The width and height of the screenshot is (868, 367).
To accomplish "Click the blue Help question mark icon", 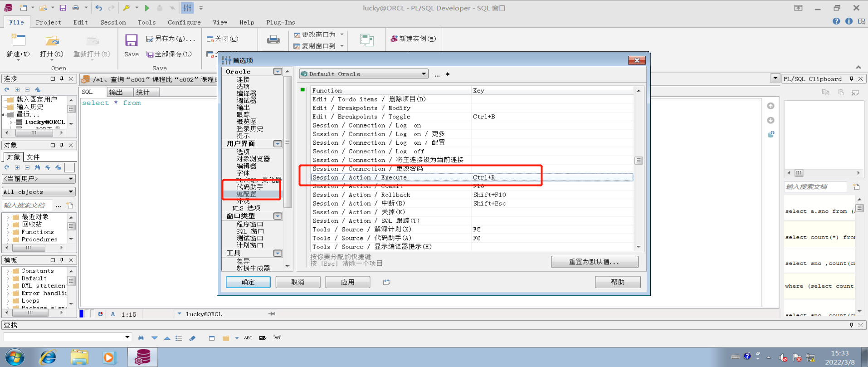I will (x=836, y=21).
